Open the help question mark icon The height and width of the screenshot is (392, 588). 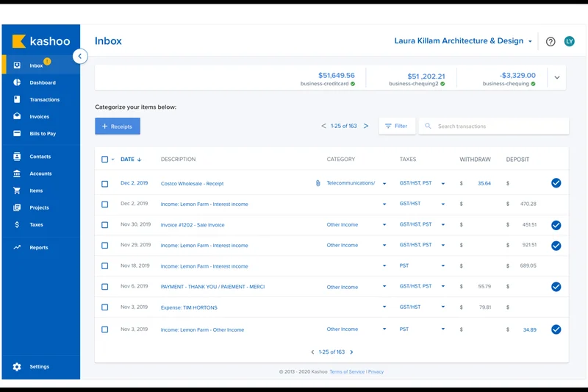coord(551,42)
